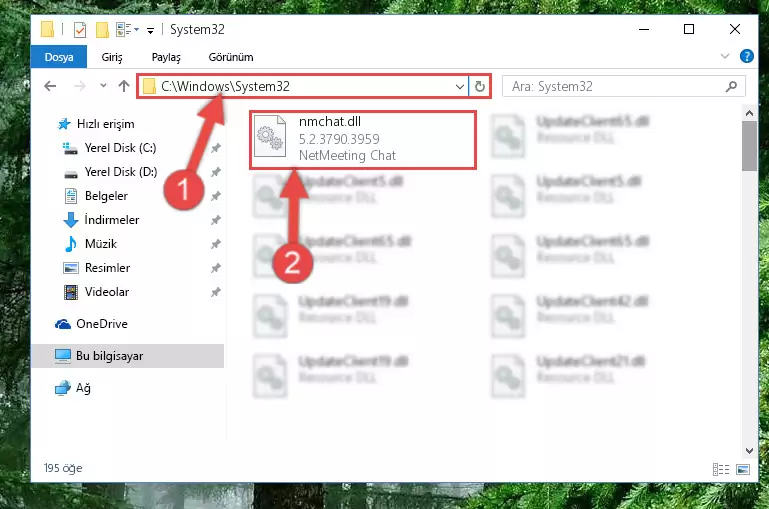Switch to details view layout icon
The image size is (769, 509).
point(720,470)
